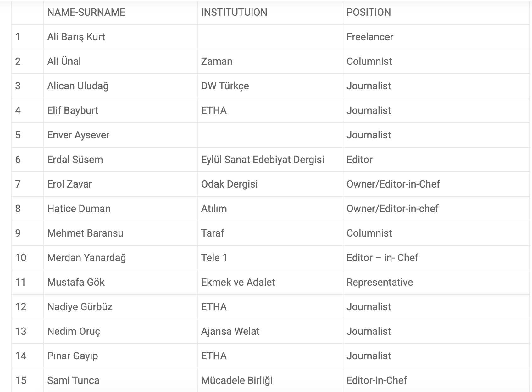This screenshot has width=532, height=392.
Task: Click the INSTITUTUION column header
Action: [x=234, y=12]
